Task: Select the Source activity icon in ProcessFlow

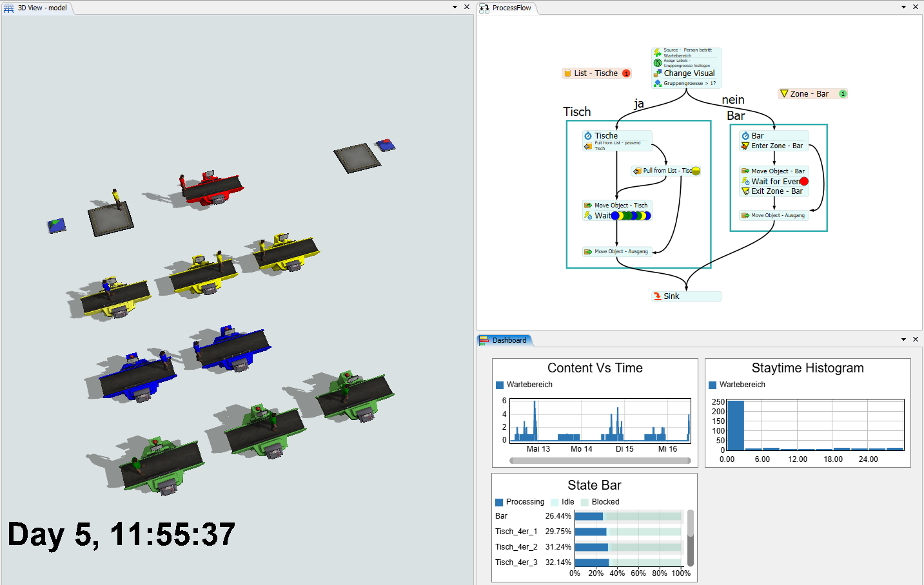Action: click(657, 52)
